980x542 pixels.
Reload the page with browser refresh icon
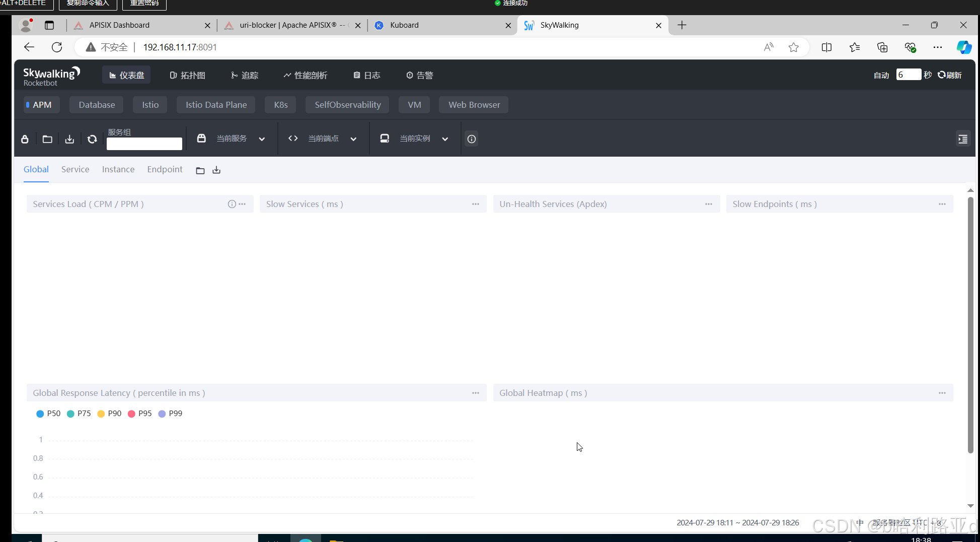point(57,47)
